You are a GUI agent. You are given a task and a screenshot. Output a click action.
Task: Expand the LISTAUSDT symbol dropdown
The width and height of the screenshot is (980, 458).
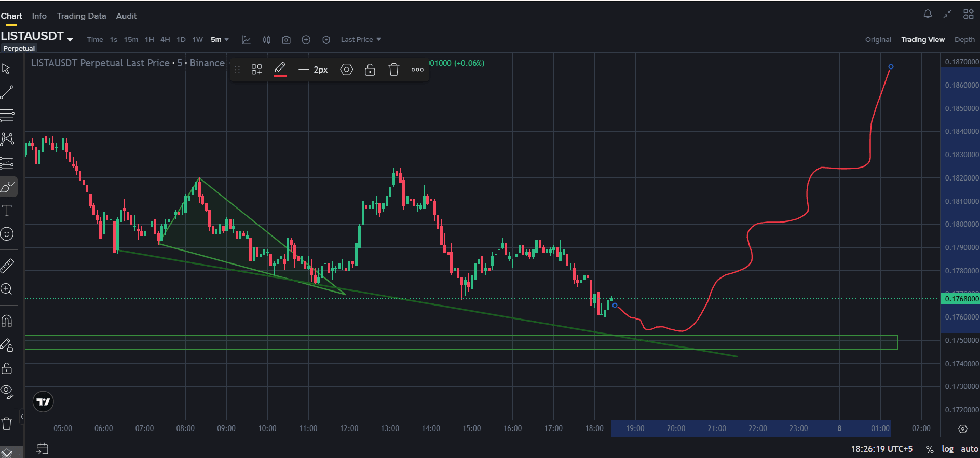pyautogui.click(x=70, y=39)
